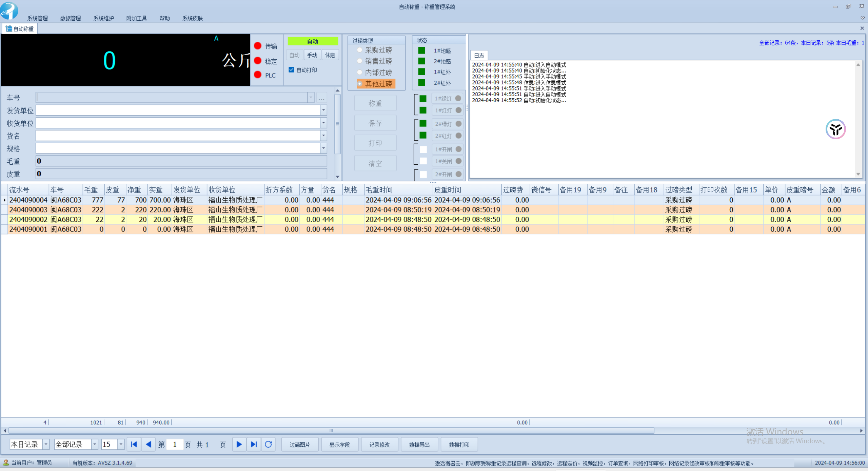
Task: Click the 数据导出 button
Action: [x=419, y=445]
